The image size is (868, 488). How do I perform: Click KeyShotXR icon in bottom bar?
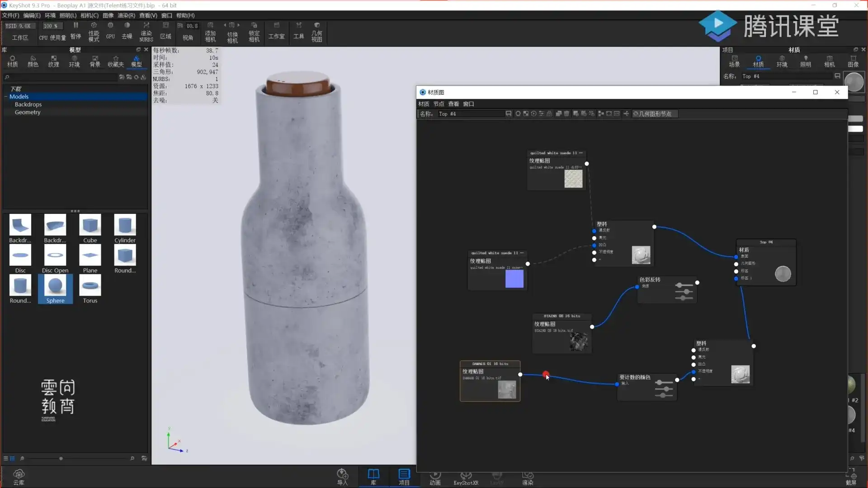[x=466, y=476]
